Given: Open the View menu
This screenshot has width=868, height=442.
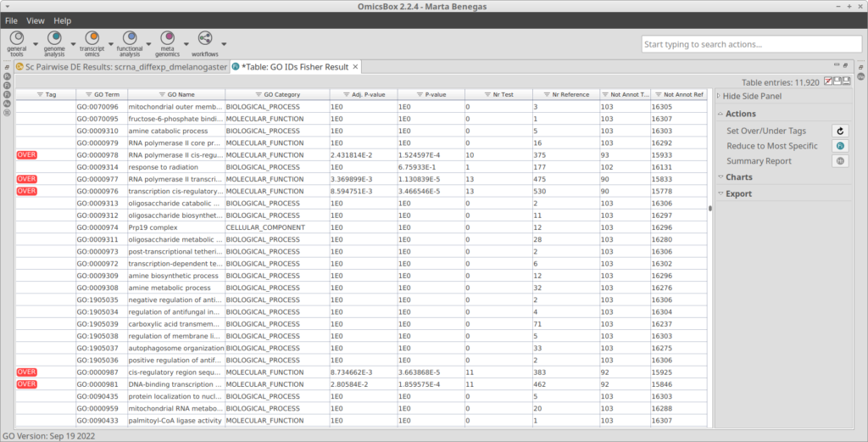Looking at the screenshot, I should pos(36,20).
